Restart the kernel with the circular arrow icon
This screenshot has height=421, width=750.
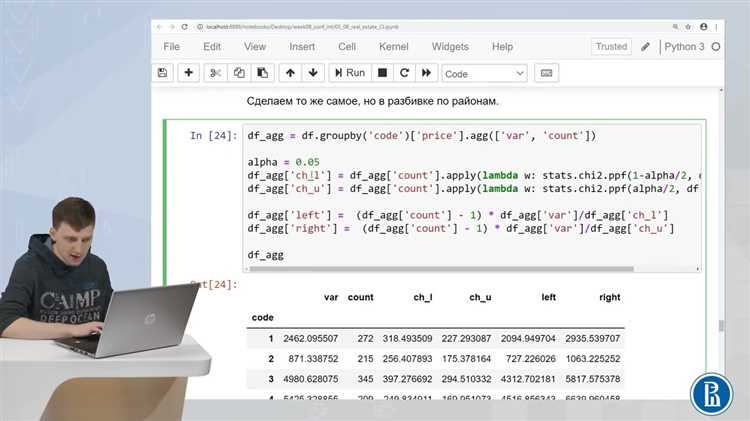404,73
